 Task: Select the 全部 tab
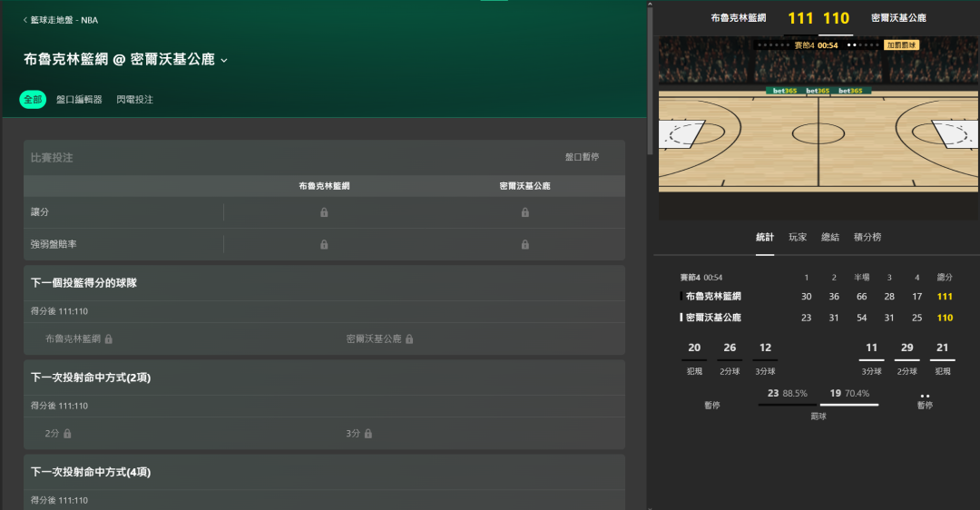(33, 100)
